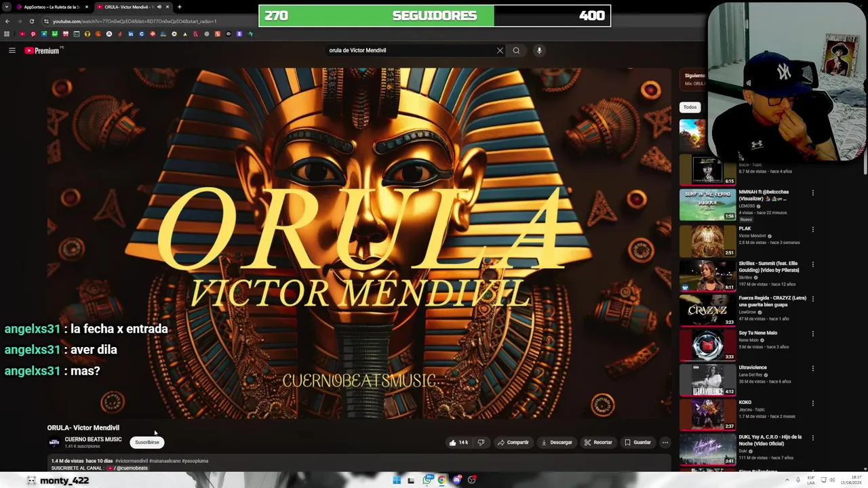This screenshot has height=488, width=868.
Task: Save video to playlist with Guardar
Action: [637, 443]
